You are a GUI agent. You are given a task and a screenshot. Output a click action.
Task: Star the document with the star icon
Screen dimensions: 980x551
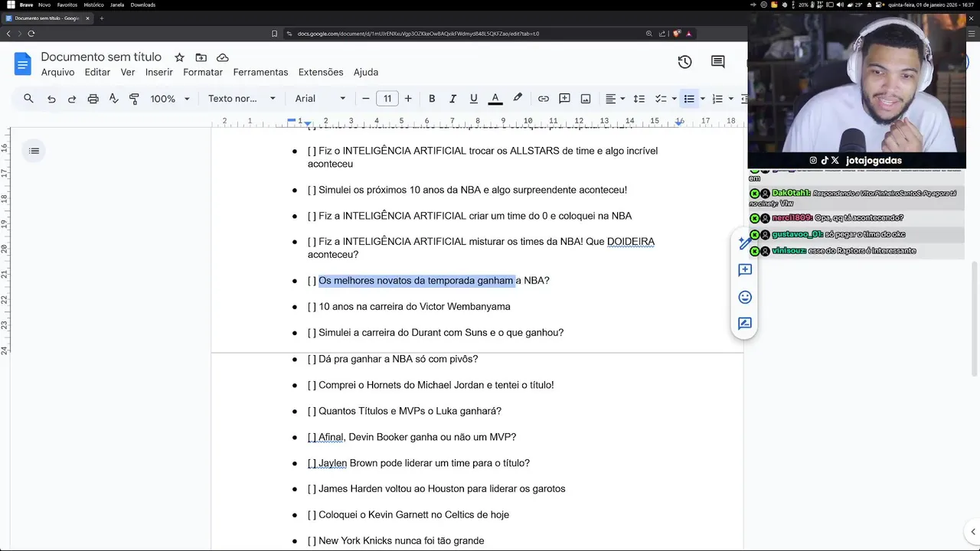[179, 57]
